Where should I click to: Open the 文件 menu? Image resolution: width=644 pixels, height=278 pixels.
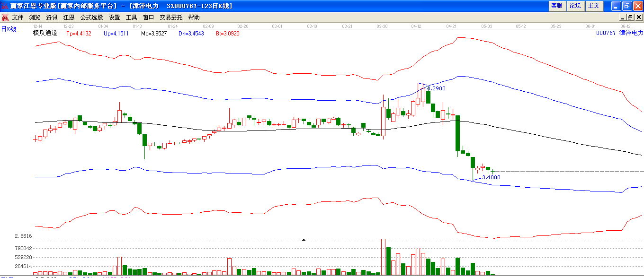[18, 17]
